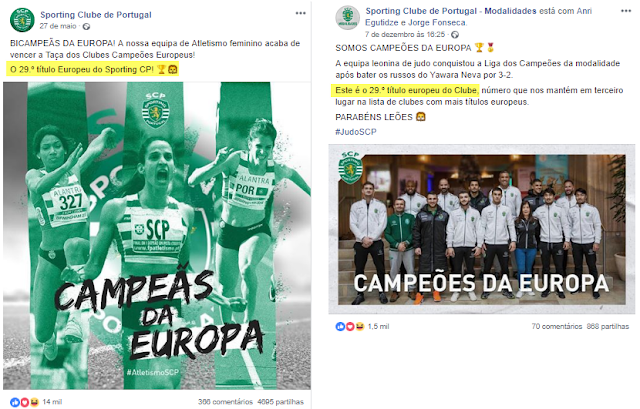This screenshot has width=640, height=409.
Task: Click globe privacy icon beside 7 de dezembro
Action: click(x=455, y=35)
